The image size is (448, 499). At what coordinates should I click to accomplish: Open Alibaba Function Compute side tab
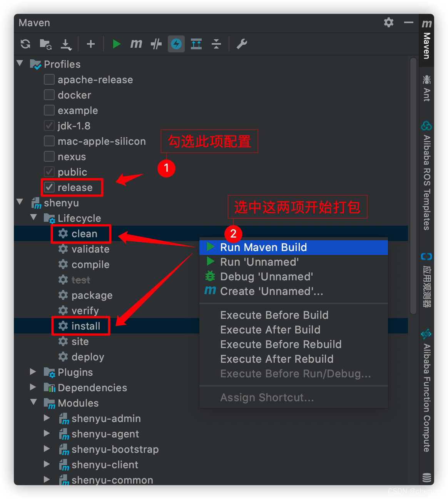(x=426, y=390)
